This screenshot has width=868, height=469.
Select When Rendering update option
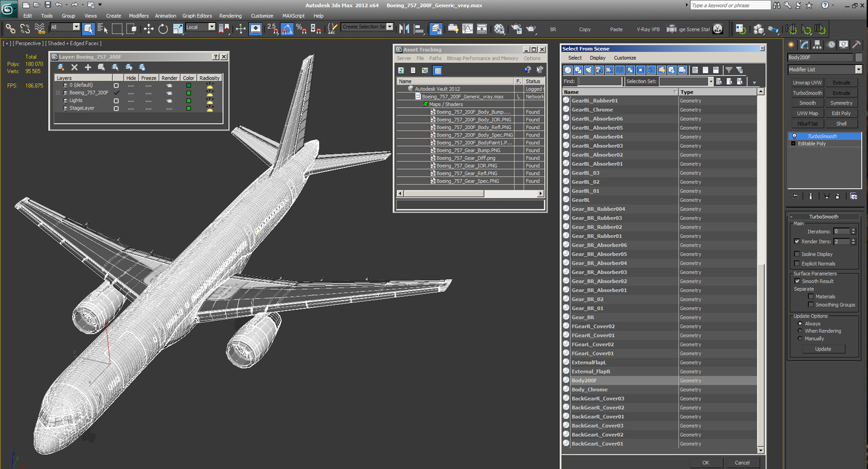[x=800, y=331]
